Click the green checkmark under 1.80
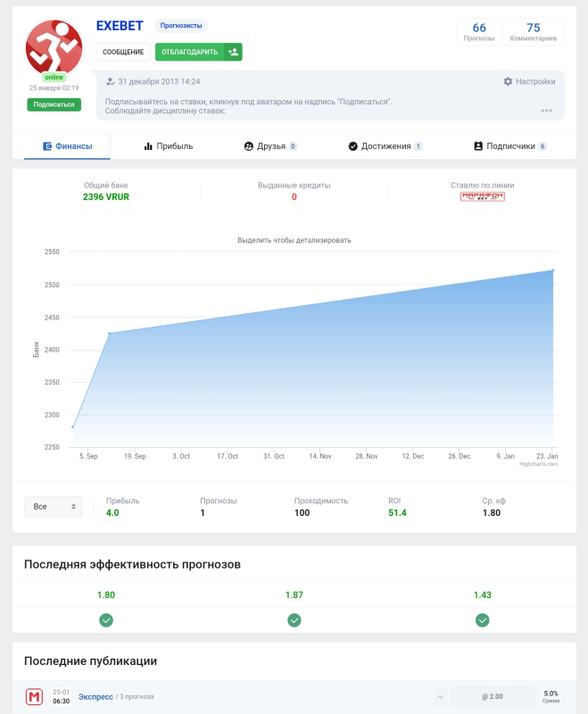 [x=106, y=620]
